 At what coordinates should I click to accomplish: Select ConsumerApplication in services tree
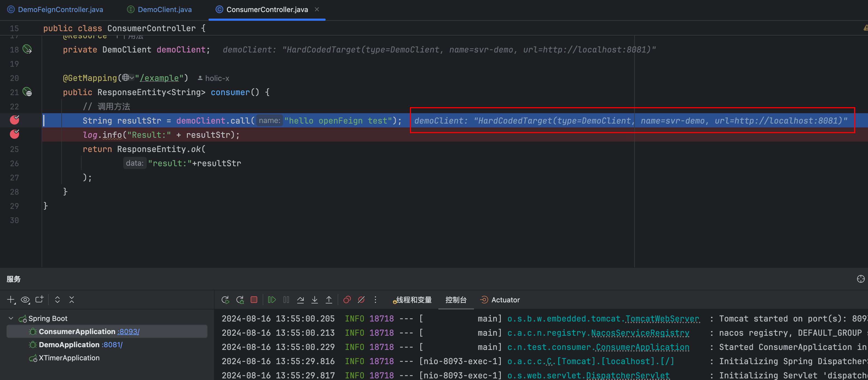coord(107,332)
